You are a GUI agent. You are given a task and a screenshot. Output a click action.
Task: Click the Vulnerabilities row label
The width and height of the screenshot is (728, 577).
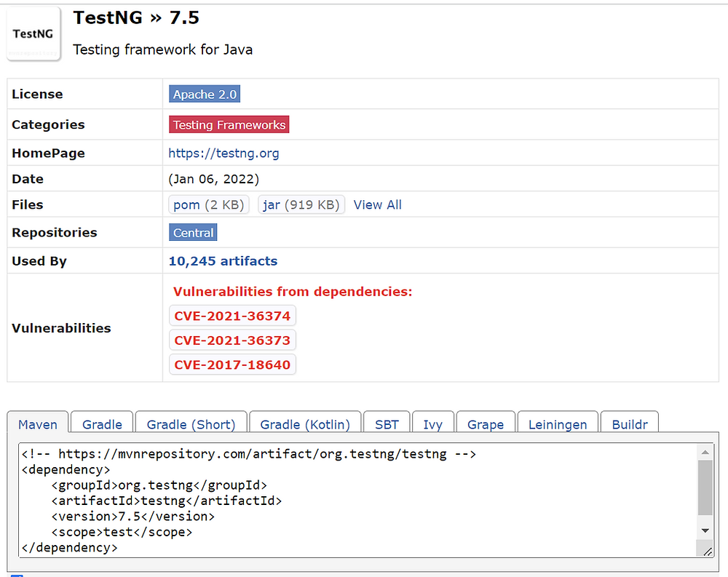click(x=61, y=328)
